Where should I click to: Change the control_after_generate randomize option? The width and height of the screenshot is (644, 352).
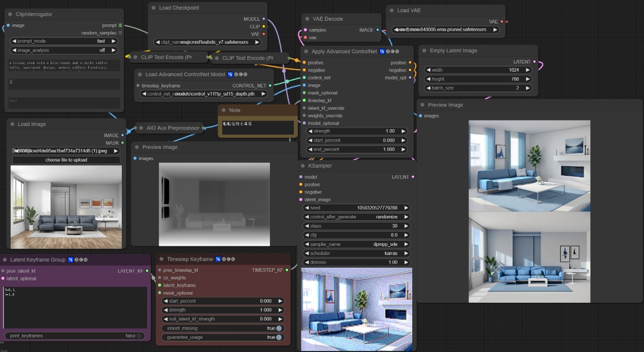[356, 217]
